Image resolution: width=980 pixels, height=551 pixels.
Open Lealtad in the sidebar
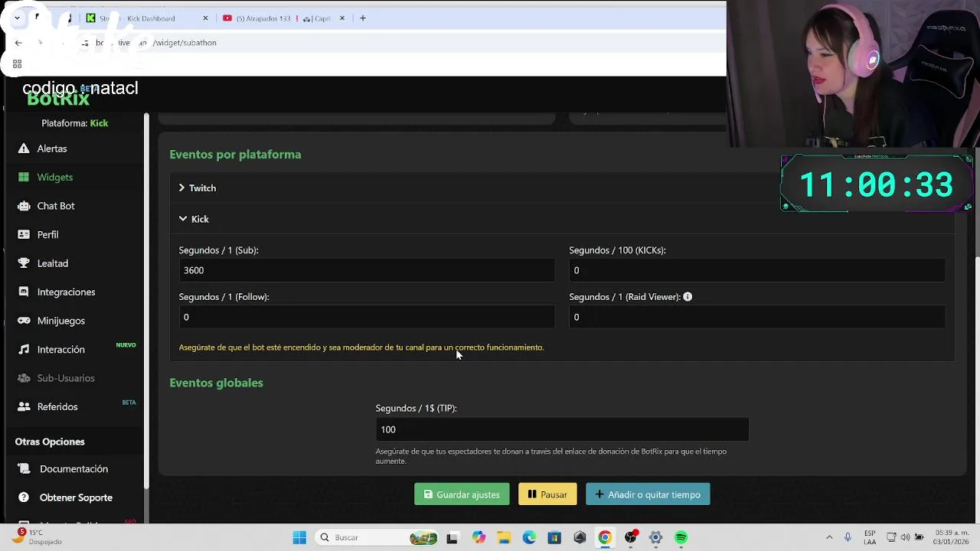click(x=53, y=264)
